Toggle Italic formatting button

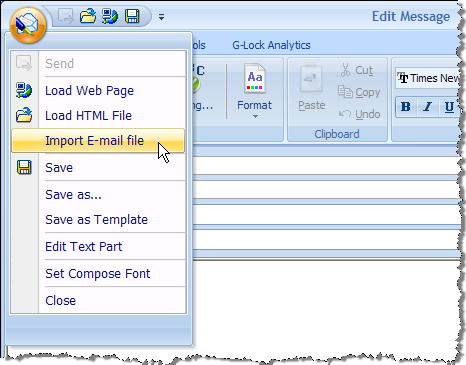427,107
